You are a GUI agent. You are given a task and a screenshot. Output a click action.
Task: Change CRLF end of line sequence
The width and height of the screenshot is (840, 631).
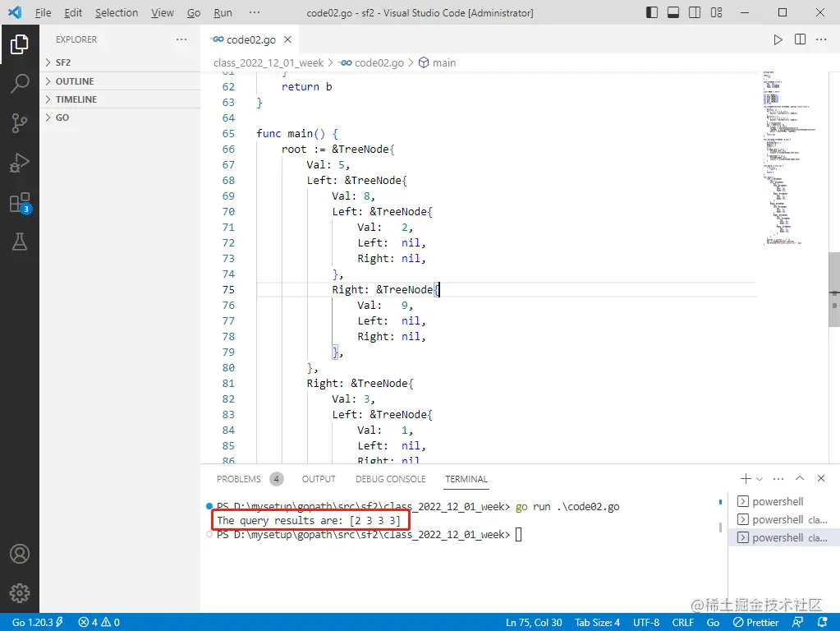pos(683,622)
